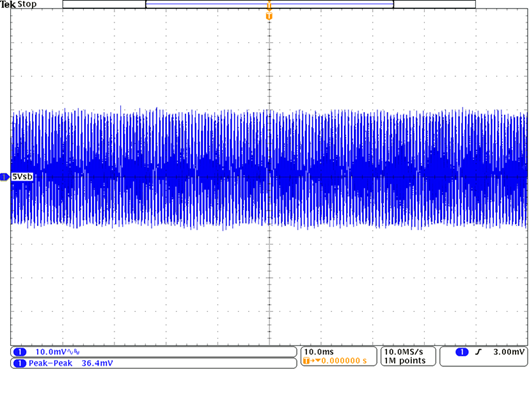Click the bandwidth limit coupling symbol

point(74,352)
